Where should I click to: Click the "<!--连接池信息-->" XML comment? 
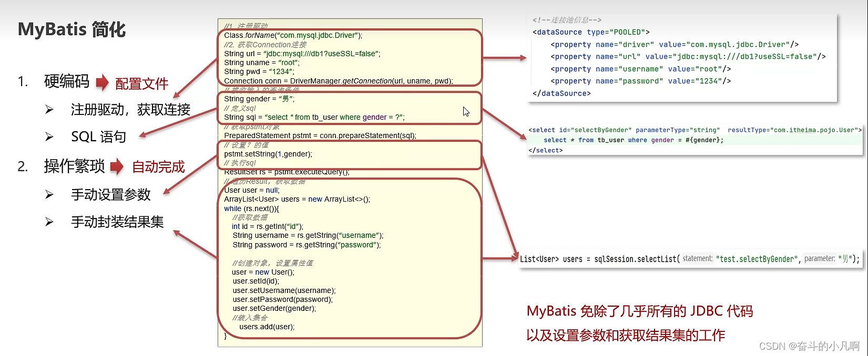click(567, 20)
